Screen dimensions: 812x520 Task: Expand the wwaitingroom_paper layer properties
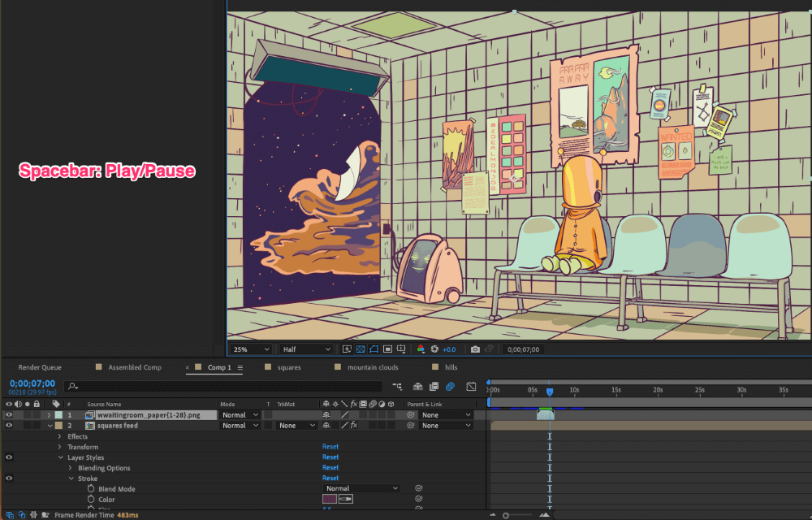50,415
